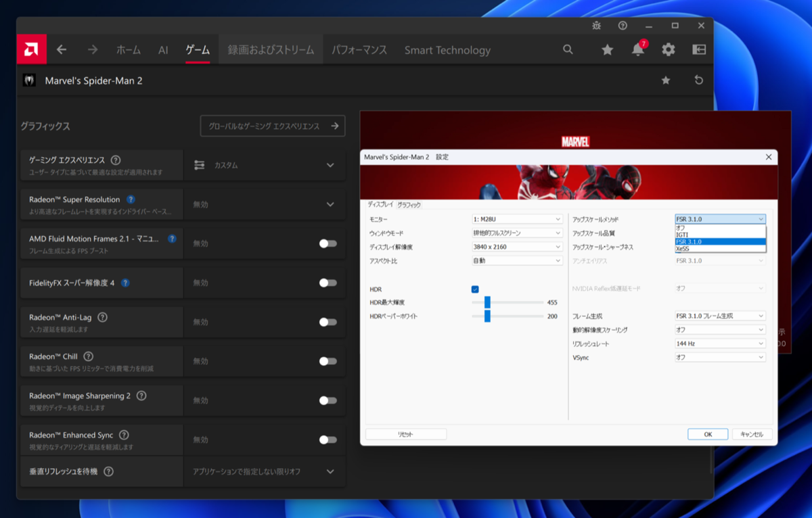Show help for Radeon Super Resolution
This screenshot has height=518, width=812.
click(x=131, y=199)
